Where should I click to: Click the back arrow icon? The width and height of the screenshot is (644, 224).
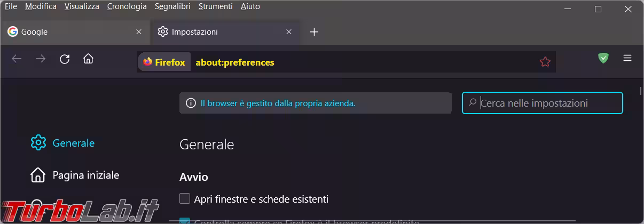[17, 59]
